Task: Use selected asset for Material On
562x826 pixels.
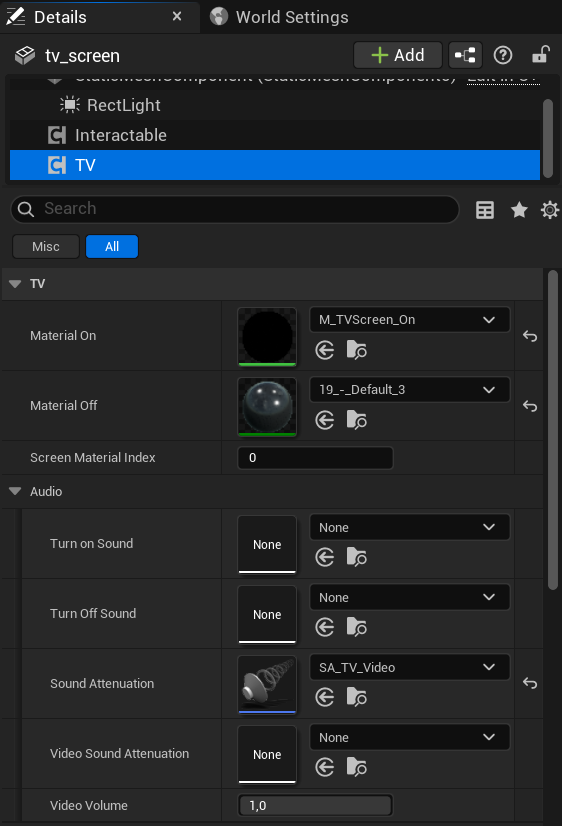Action: (324, 350)
